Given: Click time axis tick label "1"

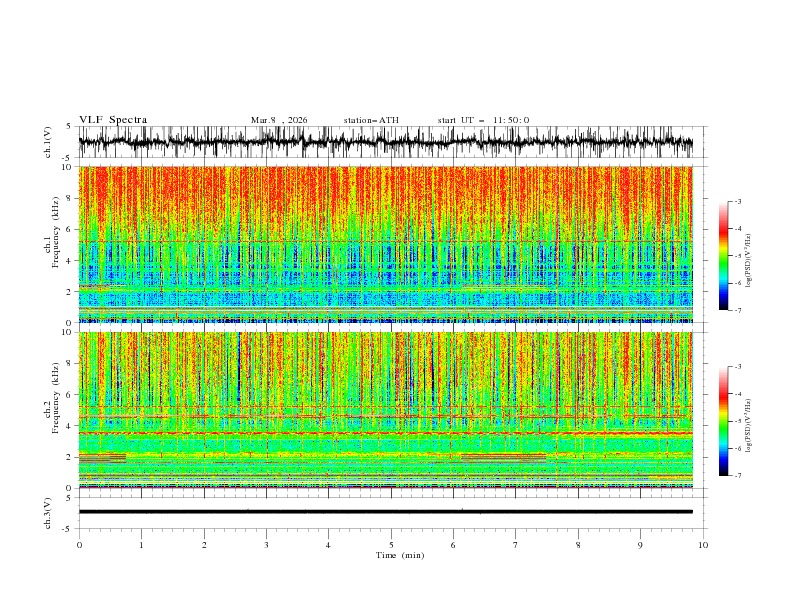Looking at the screenshot, I should coord(141,545).
